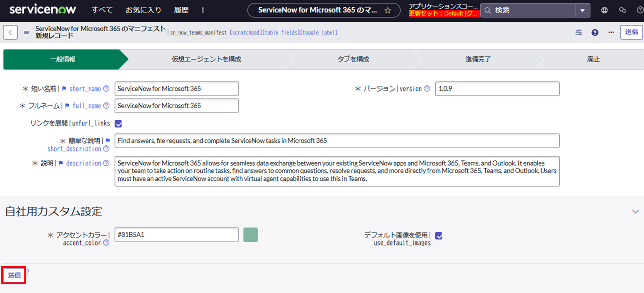Collapse the 自社用カスタム設定 section
The width and height of the screenshot is (644, 293).
[x=635, y=212]
